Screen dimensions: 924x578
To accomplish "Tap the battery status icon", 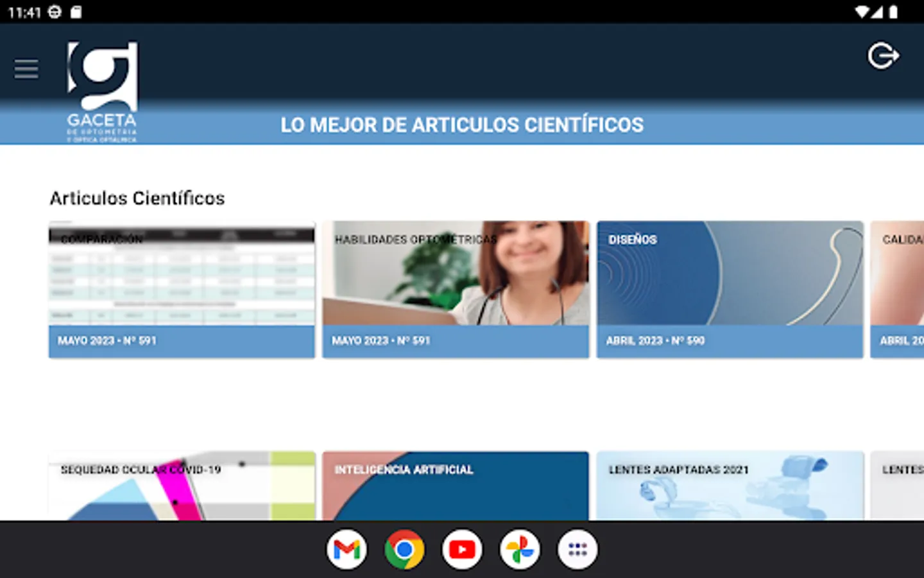I will pos(893,12).
